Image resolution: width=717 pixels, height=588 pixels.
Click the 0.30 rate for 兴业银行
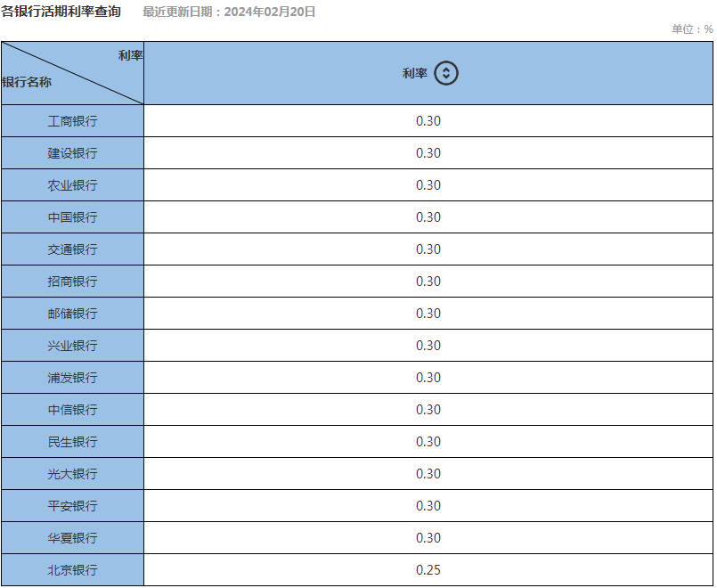(x=428, y=346)
